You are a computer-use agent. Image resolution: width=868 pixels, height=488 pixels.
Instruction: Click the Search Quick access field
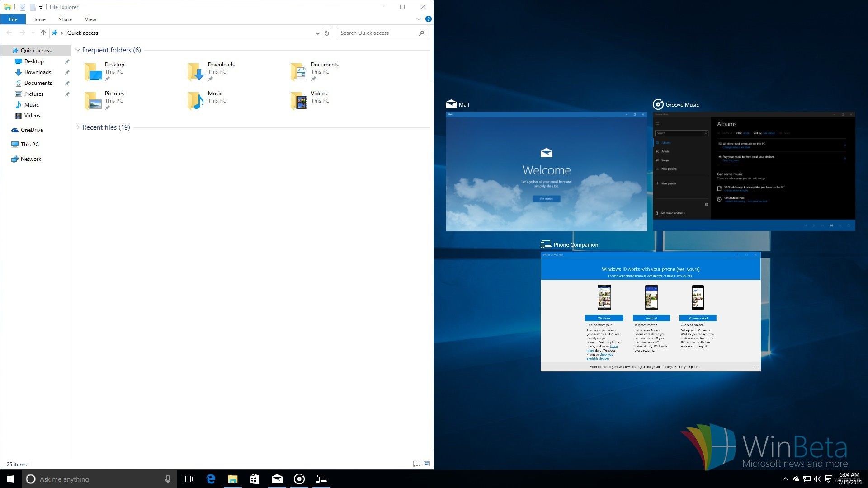click(x=377, y=33)
